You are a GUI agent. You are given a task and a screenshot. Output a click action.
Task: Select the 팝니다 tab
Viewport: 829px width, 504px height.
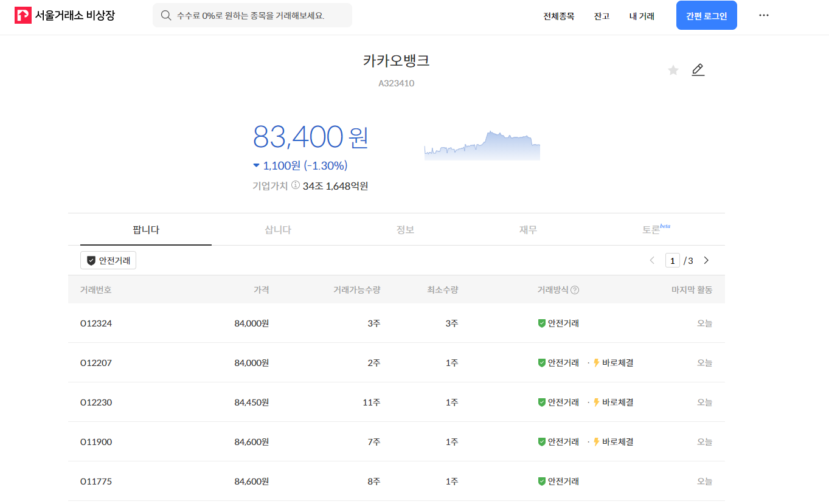(x=146, y=230)
